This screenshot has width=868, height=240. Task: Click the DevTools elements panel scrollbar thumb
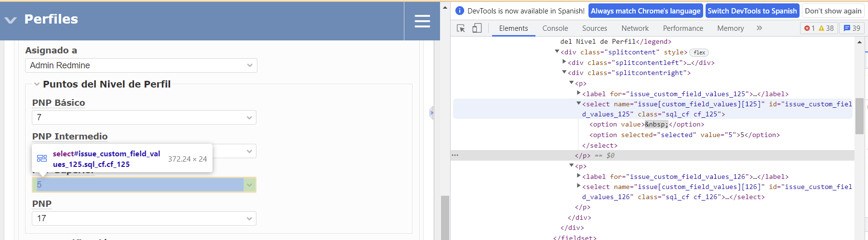859,116
